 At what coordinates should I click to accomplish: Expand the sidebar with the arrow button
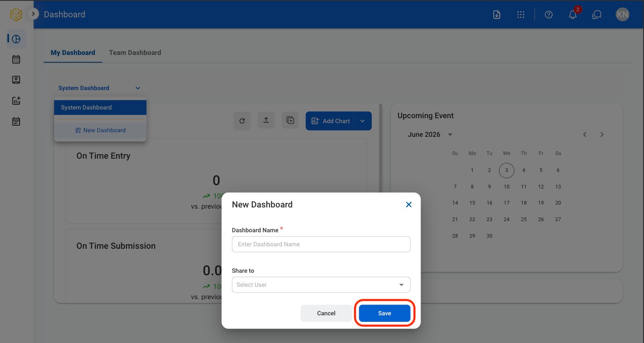(x=33, y=14)
